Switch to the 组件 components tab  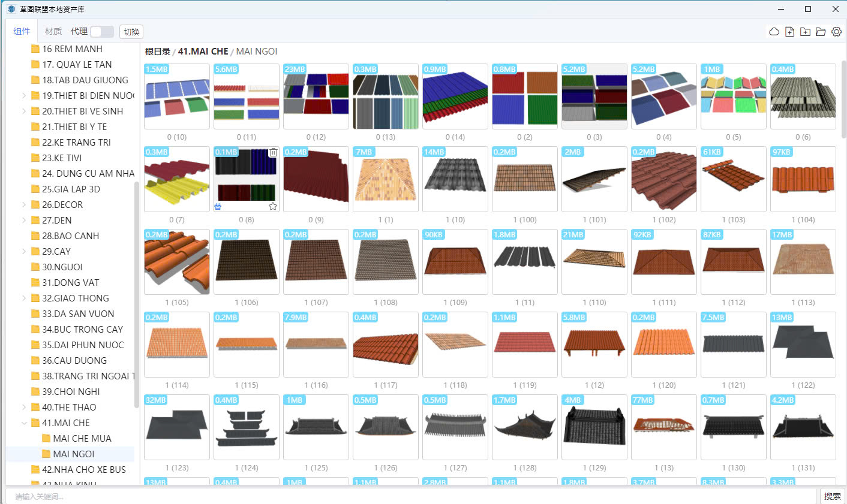[22, 31]
